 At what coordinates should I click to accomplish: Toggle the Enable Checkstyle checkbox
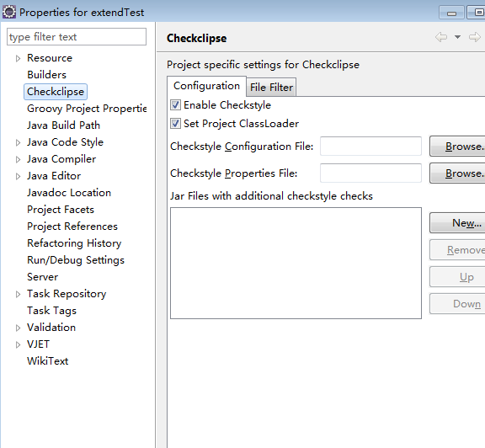175,105
